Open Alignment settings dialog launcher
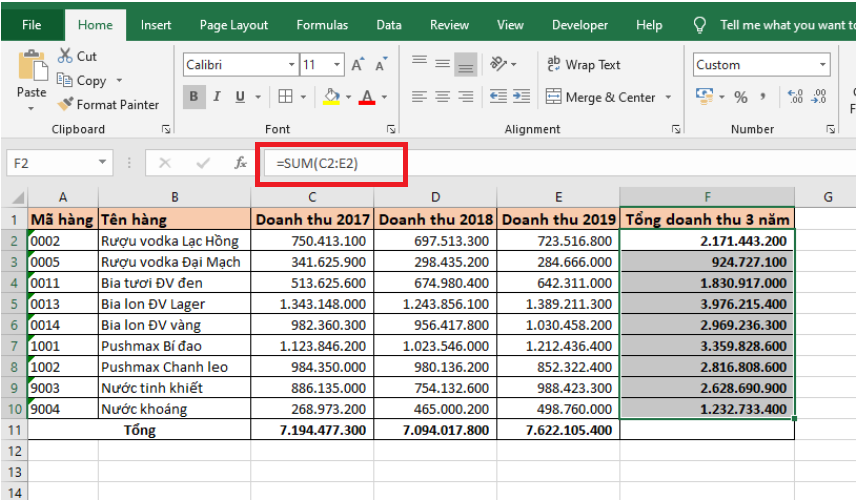 click(676, 129)
